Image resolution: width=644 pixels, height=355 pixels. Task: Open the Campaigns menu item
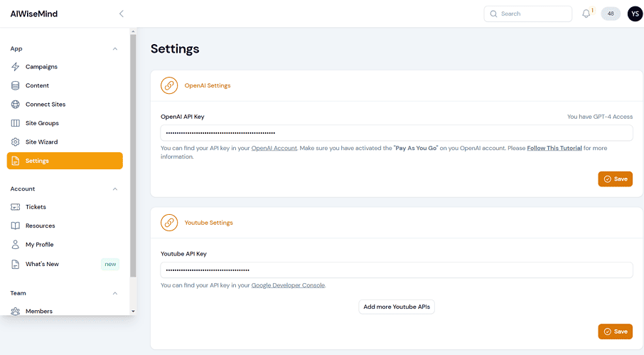[65, 67]
